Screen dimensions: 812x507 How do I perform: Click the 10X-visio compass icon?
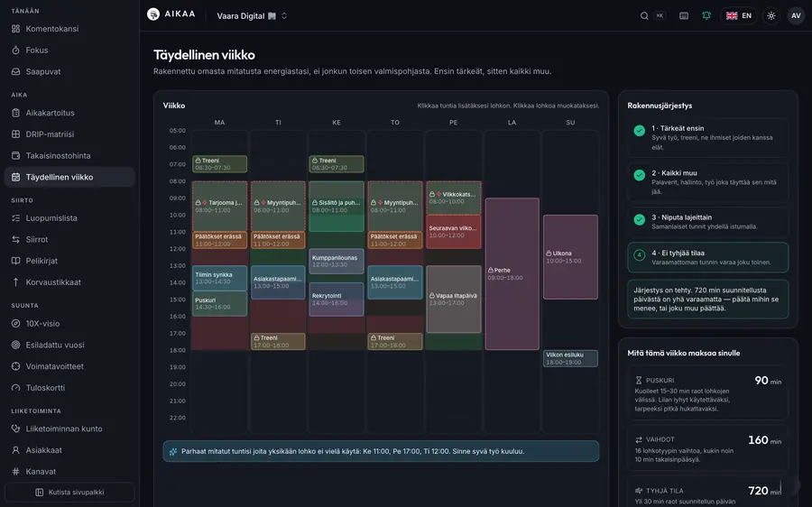tap(15, 324)
